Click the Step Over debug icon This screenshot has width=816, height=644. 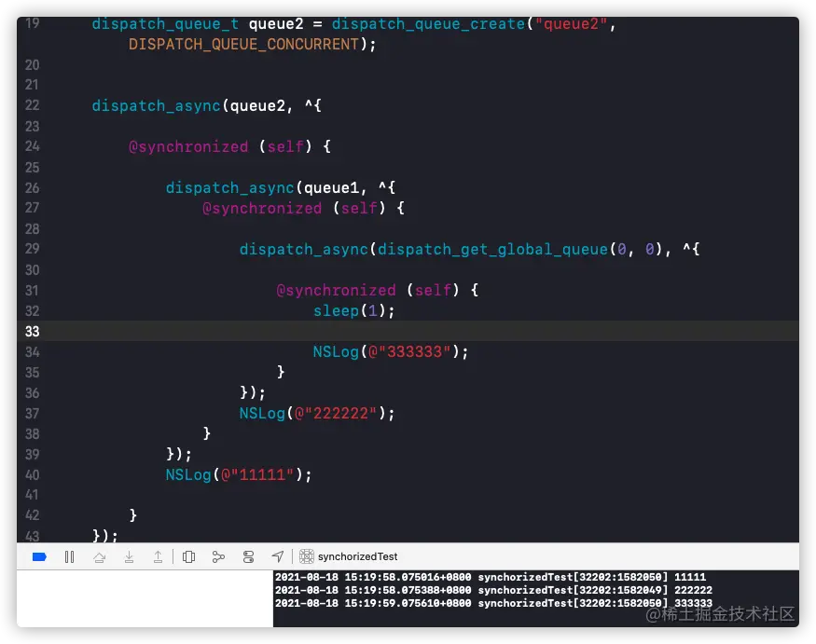[x=100, y=557]
